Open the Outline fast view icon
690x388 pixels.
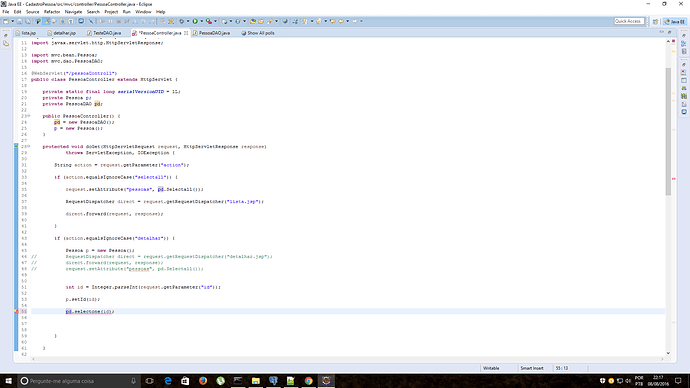(684, 44)
